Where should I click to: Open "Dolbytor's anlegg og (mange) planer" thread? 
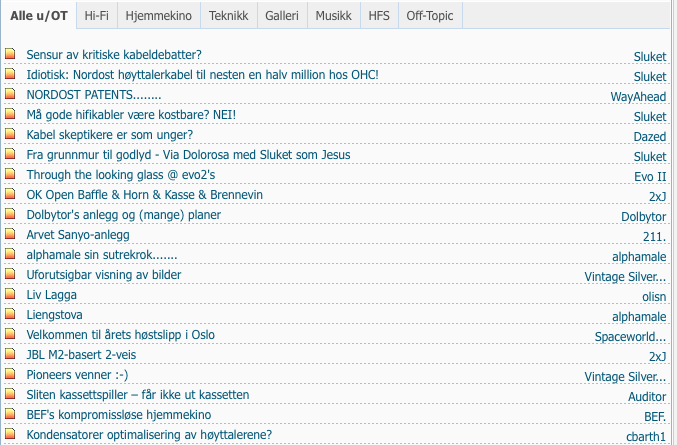click(x=123, y=215)
